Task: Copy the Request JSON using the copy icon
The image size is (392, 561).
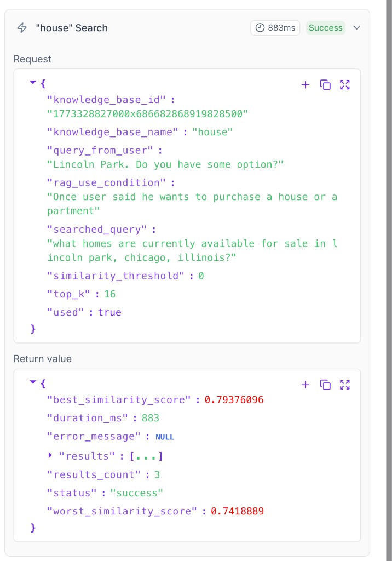Action: coord(325,85)
